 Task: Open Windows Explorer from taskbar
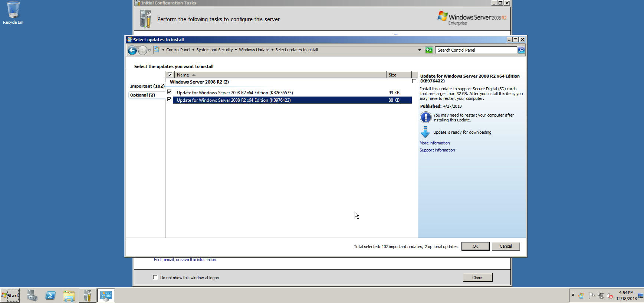tap(69, 296)
